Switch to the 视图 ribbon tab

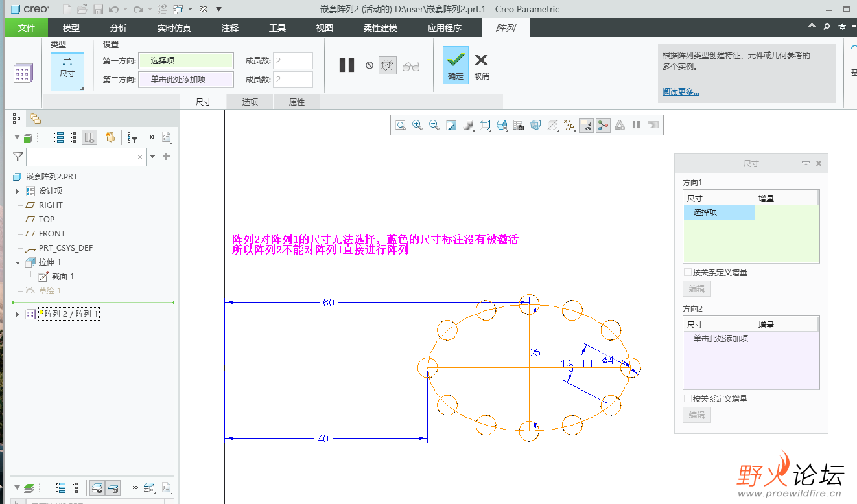pos(325,28)
